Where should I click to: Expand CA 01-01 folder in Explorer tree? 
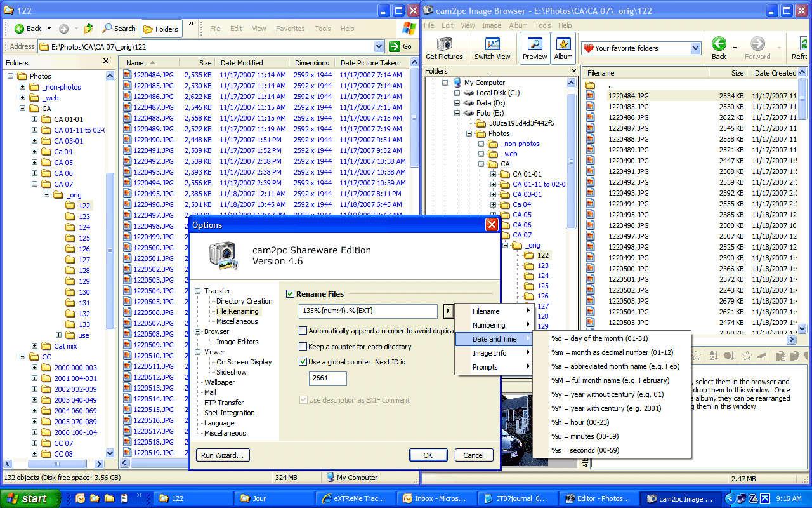(x=35, y=119)
